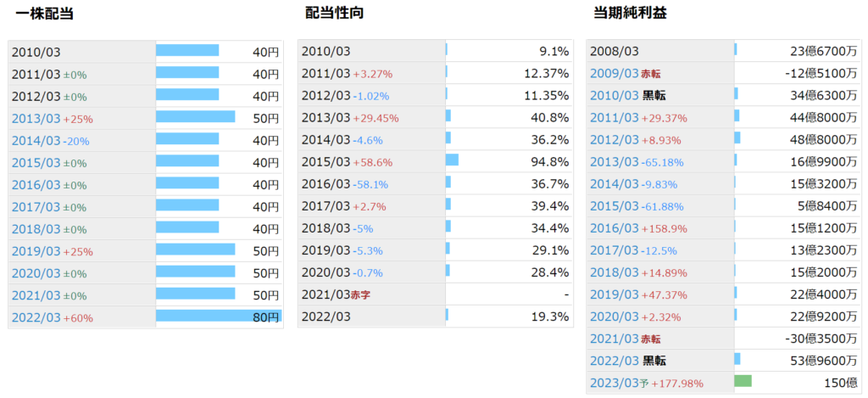Viewport: 868px width, 398px height.
Task: Select the +177.98% change label
Action: [x=677, y=384]
